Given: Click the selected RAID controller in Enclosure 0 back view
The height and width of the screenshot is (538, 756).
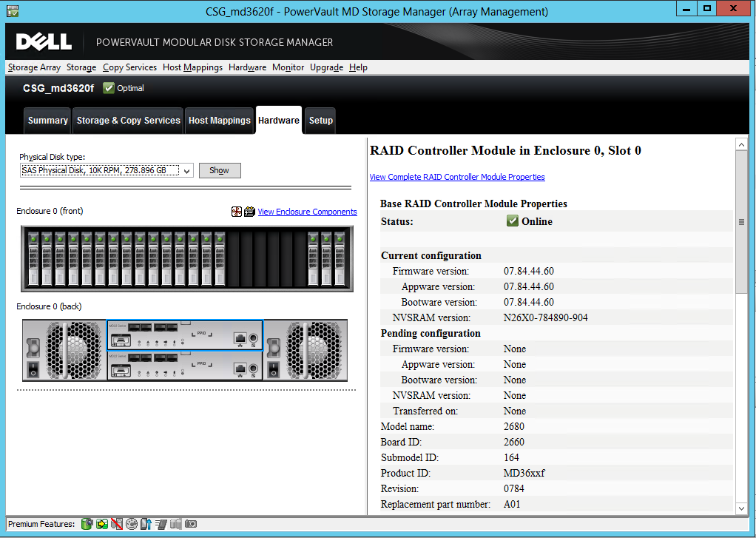Looking at the screenshot, I should 184,335.
